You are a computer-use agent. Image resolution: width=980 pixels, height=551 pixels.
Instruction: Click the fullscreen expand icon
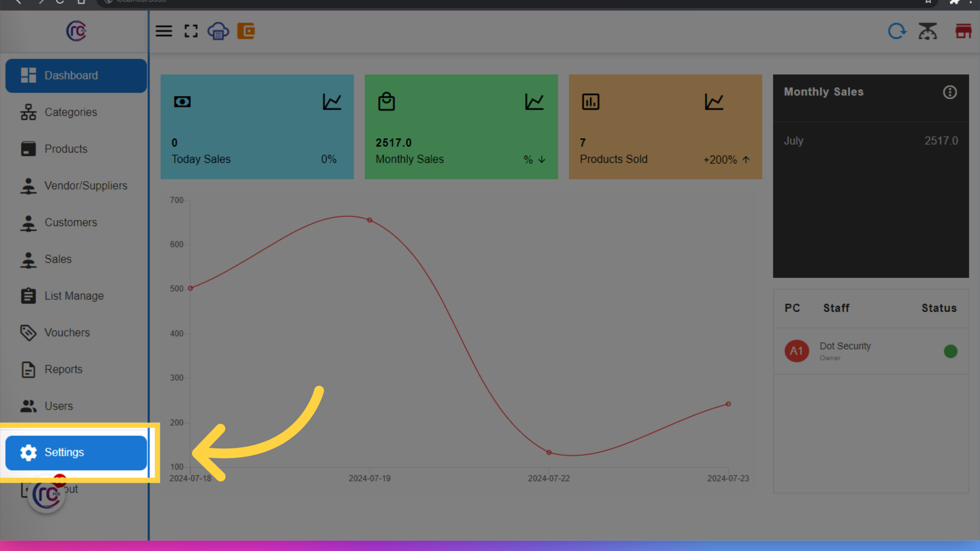tap(191, 31)
